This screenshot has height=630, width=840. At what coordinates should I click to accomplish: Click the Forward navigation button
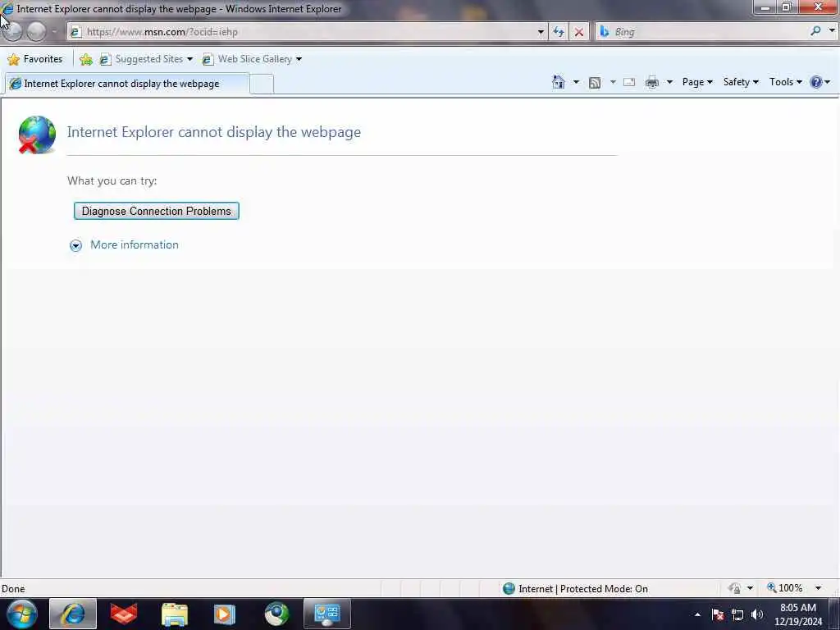36,32
